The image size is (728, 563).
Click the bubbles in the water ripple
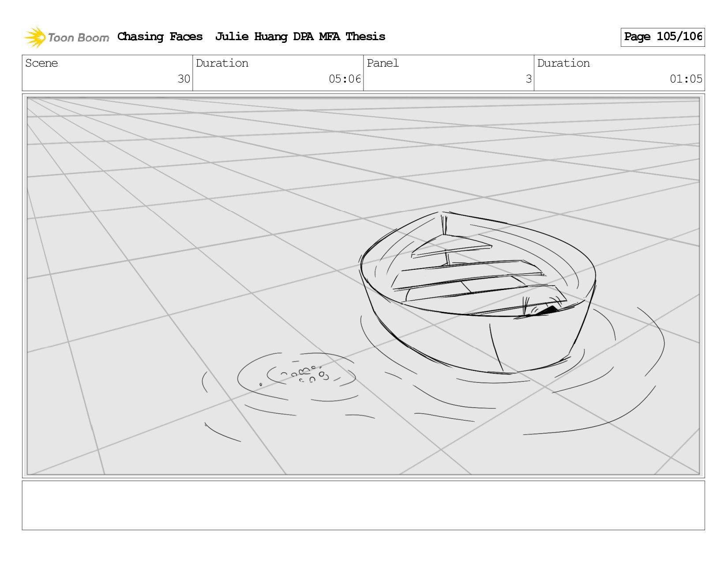click(306, 374)
